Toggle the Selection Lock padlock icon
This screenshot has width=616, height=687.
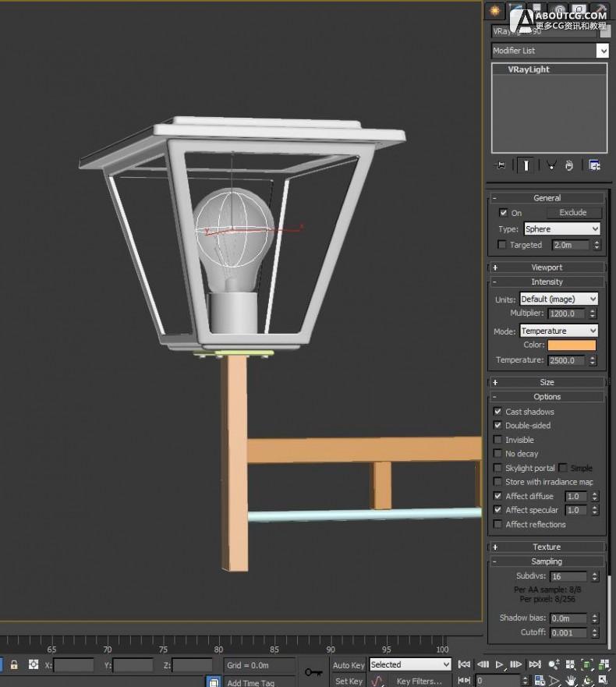(x=13, y=665)
